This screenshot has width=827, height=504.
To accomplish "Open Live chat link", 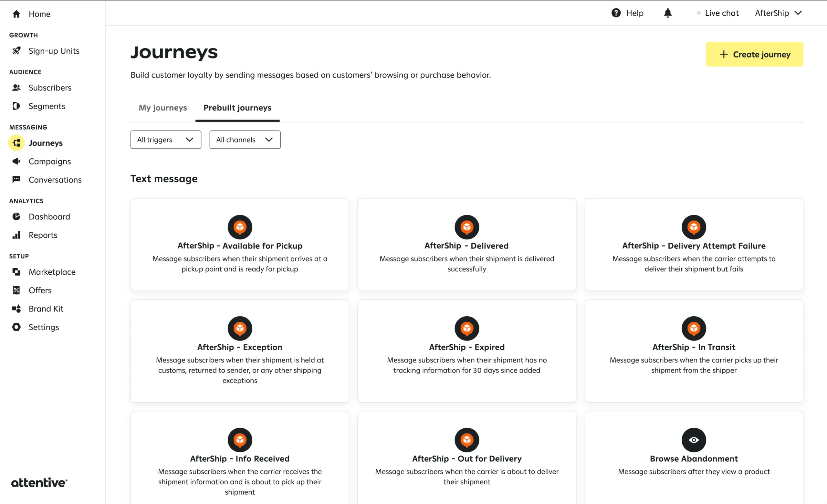I will (x=721, y=13).
